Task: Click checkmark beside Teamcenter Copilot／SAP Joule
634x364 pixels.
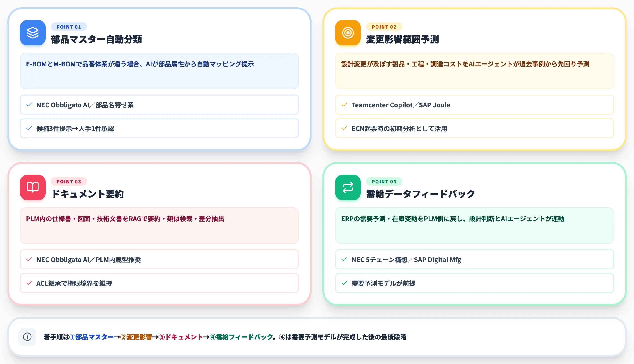Action: pyautogui.click(x=344, y=105)
